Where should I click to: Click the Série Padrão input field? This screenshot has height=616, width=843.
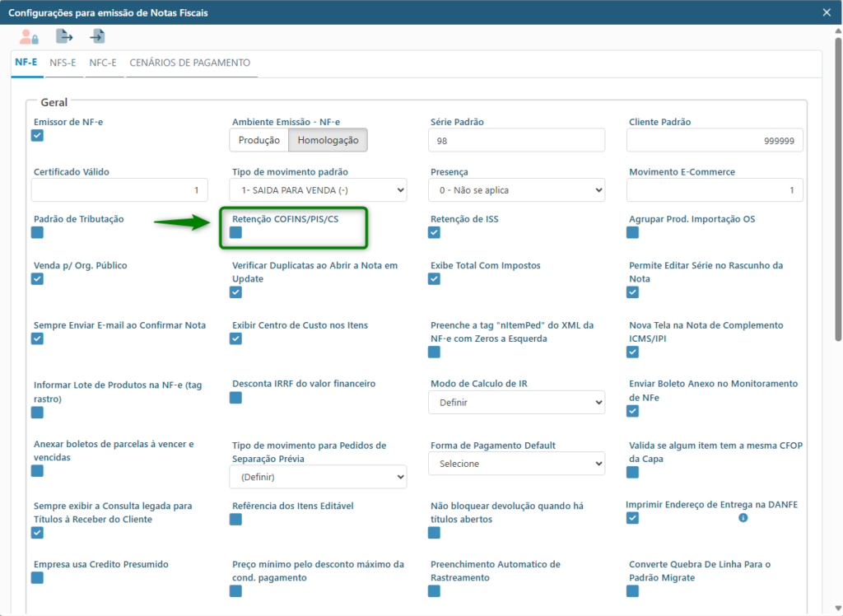(x=516, y=141)
